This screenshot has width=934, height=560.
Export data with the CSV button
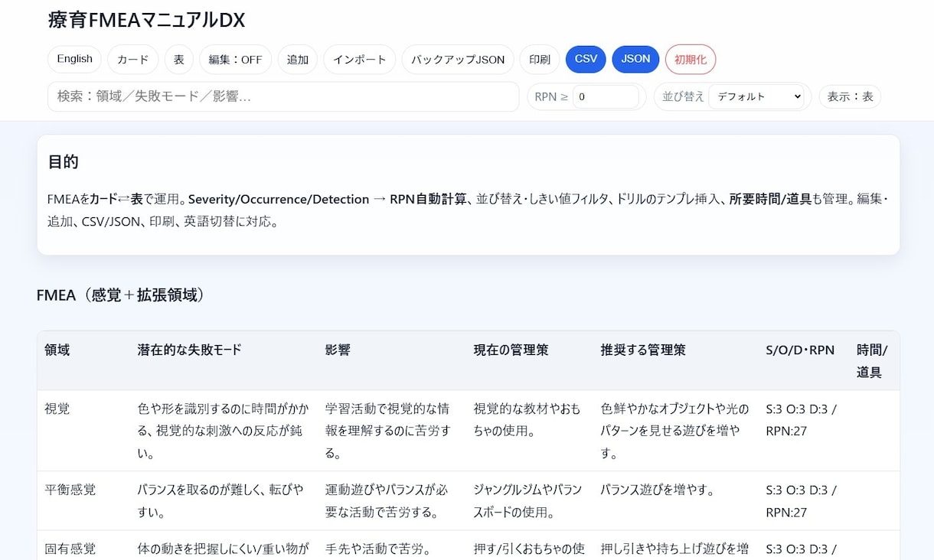pos(586,59)
